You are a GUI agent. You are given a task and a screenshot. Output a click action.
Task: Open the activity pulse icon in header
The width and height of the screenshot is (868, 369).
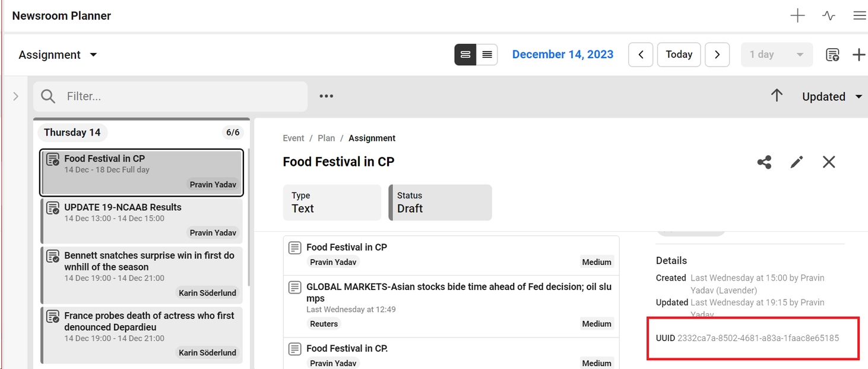tap(829, 16)
